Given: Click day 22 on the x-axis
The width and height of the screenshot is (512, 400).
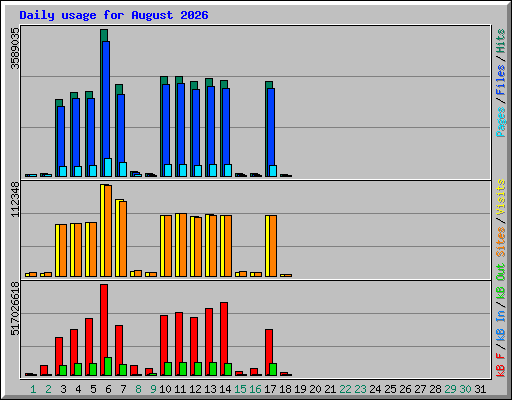Looking at the screenshot, I should (x=345, y=389).
